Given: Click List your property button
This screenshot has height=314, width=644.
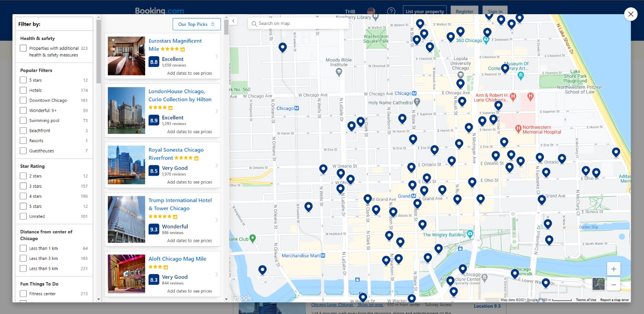Looking at the screenshot, I should pyautogui.click(x=425, y=12).
